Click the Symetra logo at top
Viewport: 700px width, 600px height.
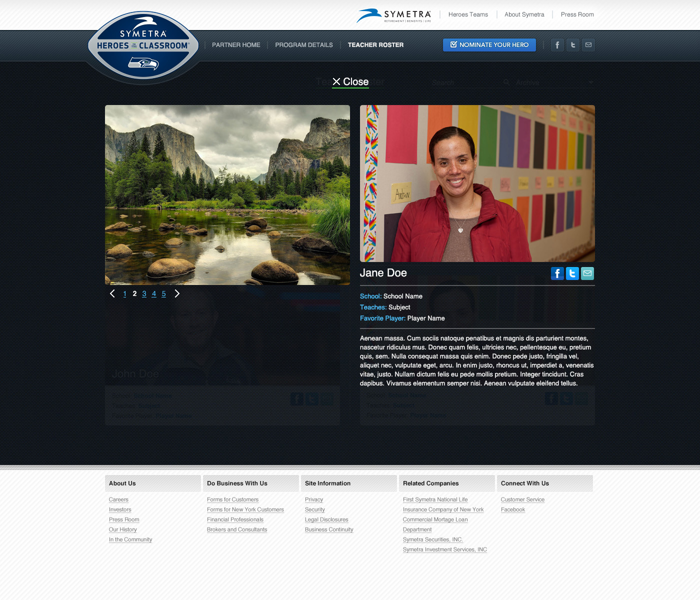(x=394, y=15)
